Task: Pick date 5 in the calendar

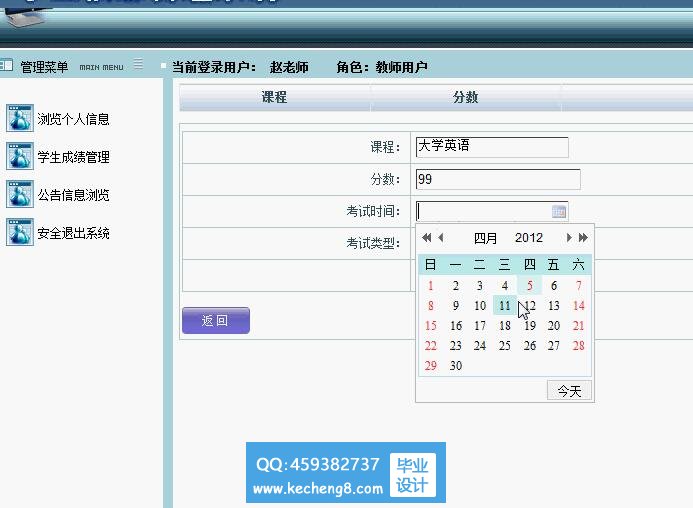Action: pyautogui.click(x=529, y=286)
